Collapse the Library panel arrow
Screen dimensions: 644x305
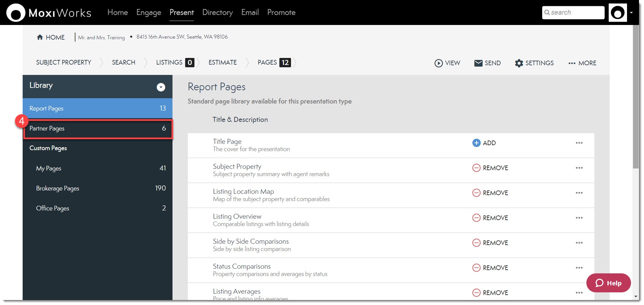tap(161, 87)
